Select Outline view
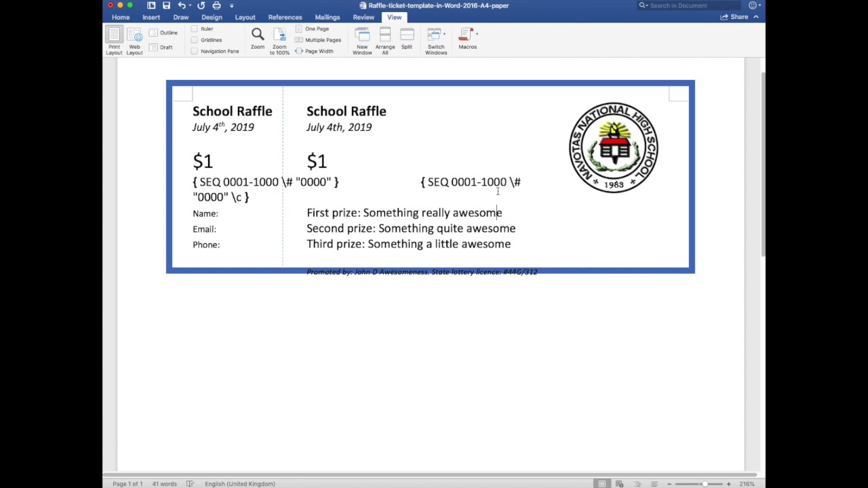This screenshot has height=488, width=868. [x=163, y=33]
